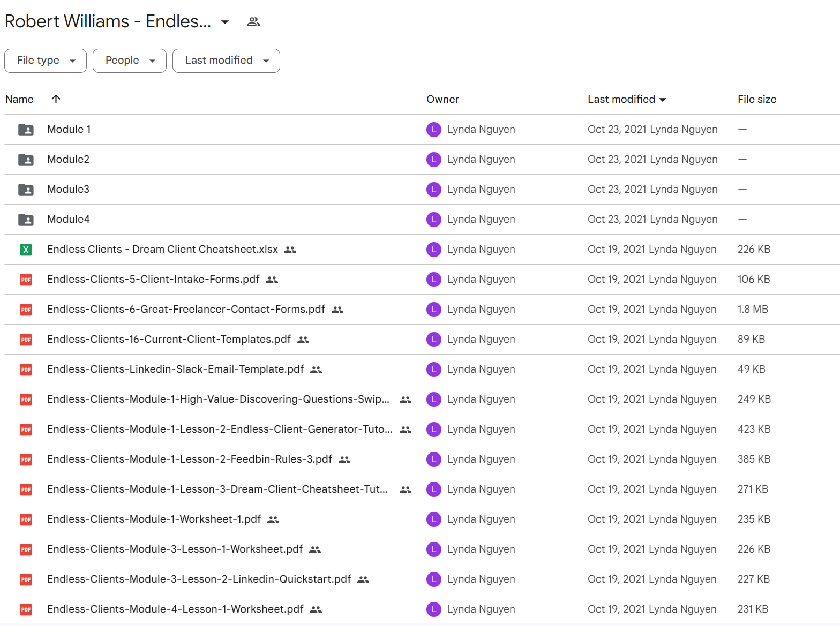This screenshot has height=626, width=840.
Task: Click the PDF icon for Lesson-2-Feedbin-Rules-3.pdf
Action: tap(26, 459)
